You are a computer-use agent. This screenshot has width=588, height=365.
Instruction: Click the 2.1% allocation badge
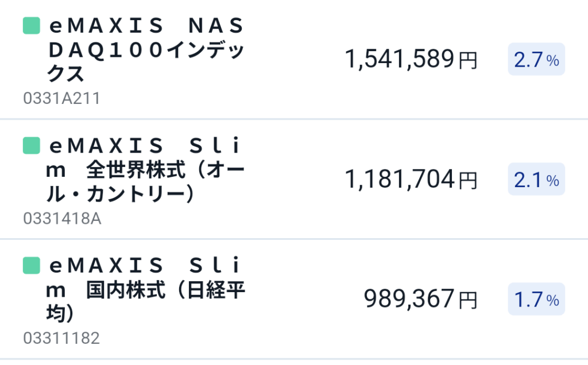[536, 180]
